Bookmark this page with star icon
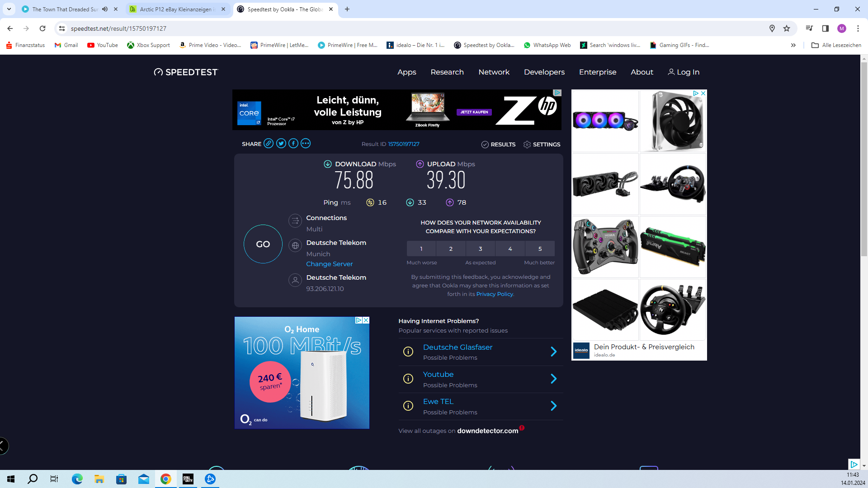 [787, 28]
